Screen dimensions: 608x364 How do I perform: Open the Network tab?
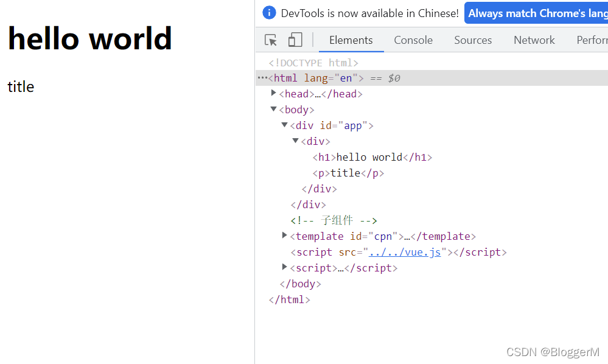(x=534, y=40)
